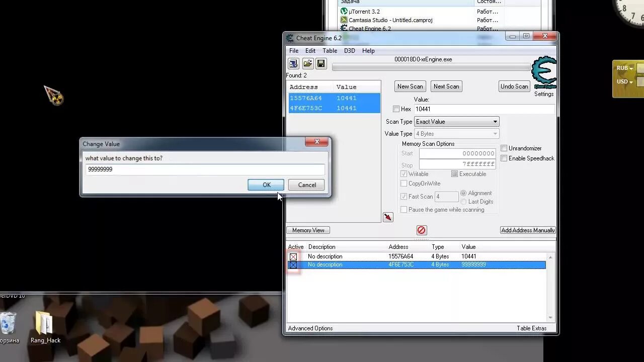Enable Speedhack checkbox
This screenshot has height=362, width=644.
coord(504,158)
